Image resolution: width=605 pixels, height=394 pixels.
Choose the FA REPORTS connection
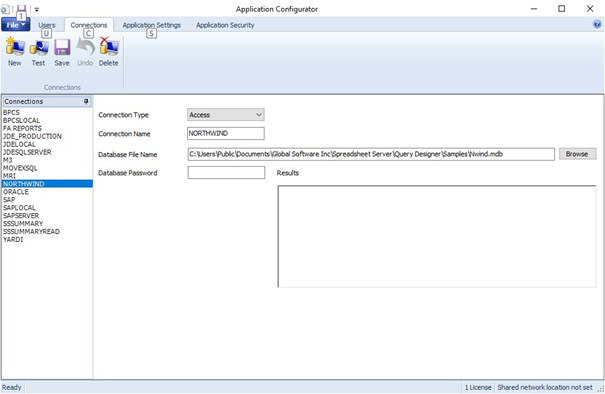click(x=47, y=128)
